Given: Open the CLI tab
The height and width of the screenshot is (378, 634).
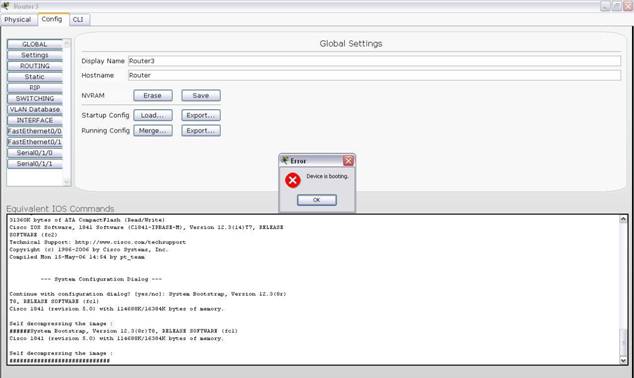Looking at the screenshot, I should [x=78, y=19].
